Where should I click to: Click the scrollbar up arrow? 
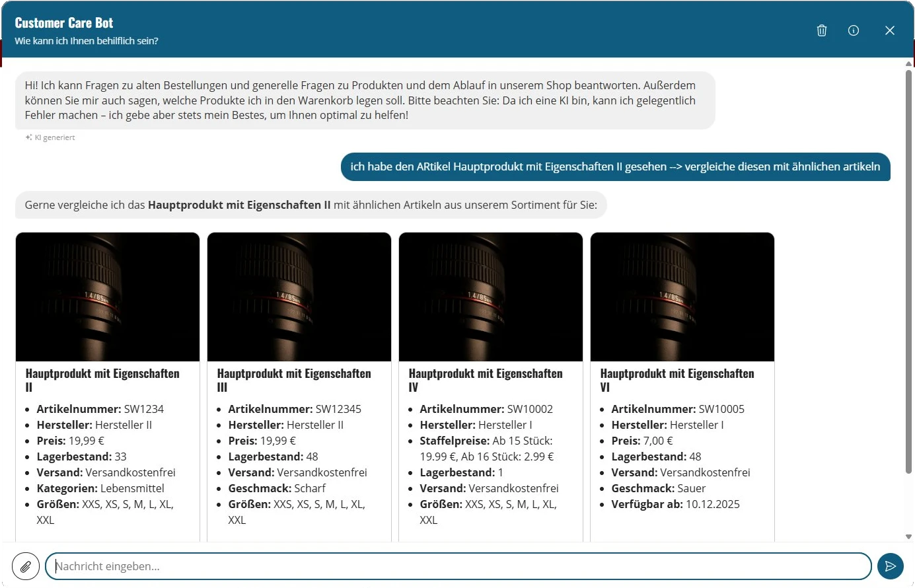coord(909,64)
